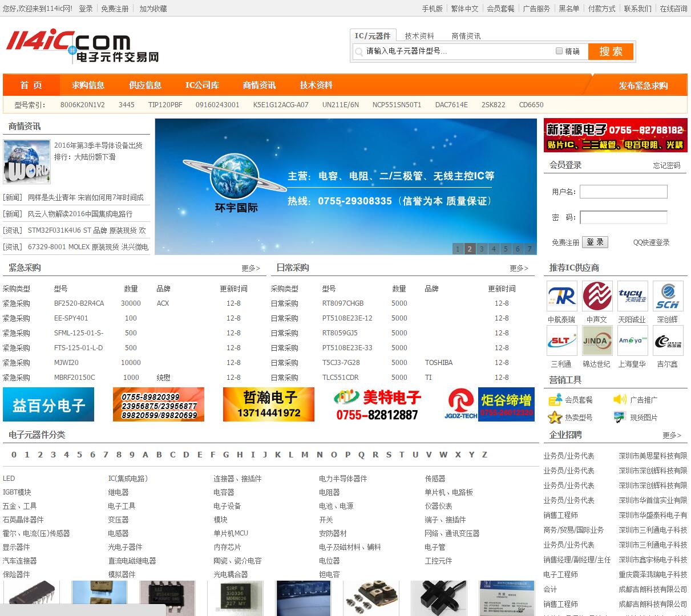Click the orange 搜索 search button
The width and height of the screenshot is (691, 616).
point(611,51)
